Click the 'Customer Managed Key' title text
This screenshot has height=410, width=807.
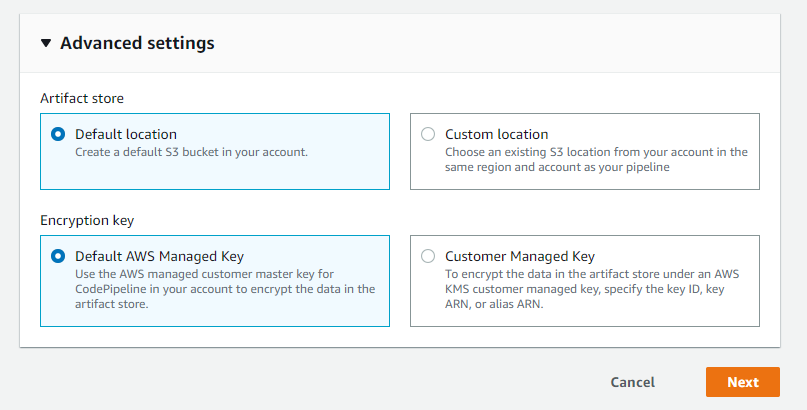coord(519,256)
